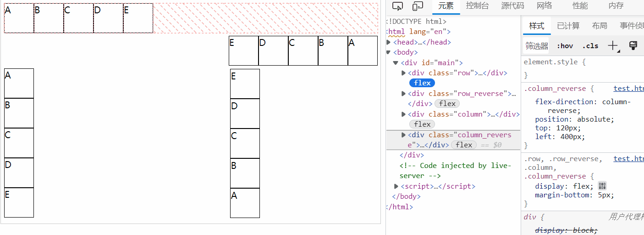Toggle the .cls class editor
The image size is (644, 235).
click(590, 46)
